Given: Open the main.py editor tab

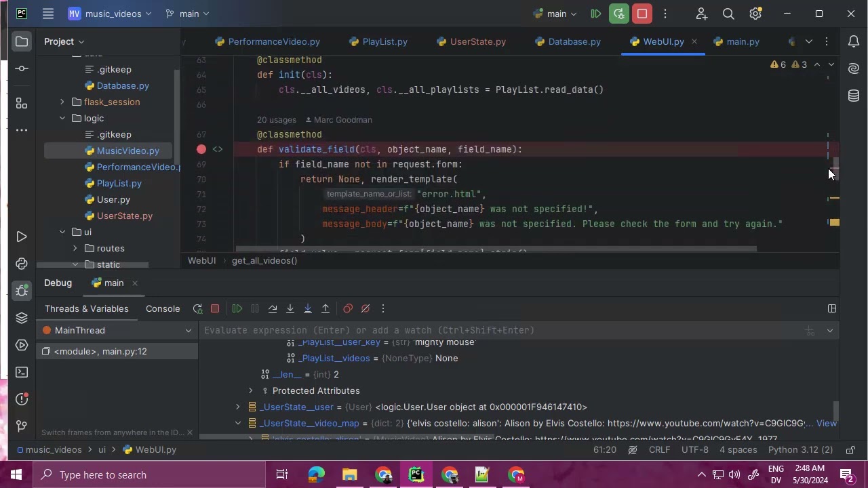Looking at the screenshot, I should (736, 41).
